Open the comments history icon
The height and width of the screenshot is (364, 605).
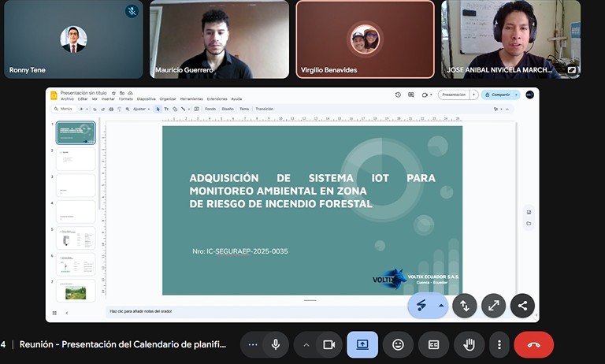411,95
